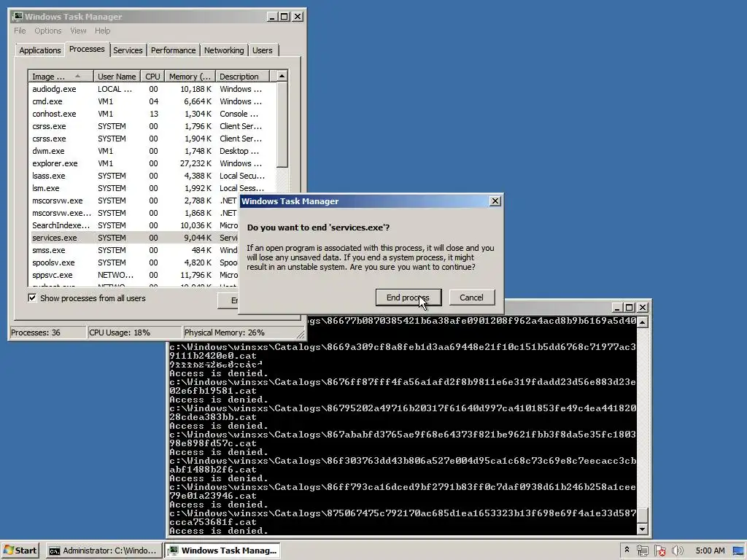Select the lsm.exe process row

152,188
